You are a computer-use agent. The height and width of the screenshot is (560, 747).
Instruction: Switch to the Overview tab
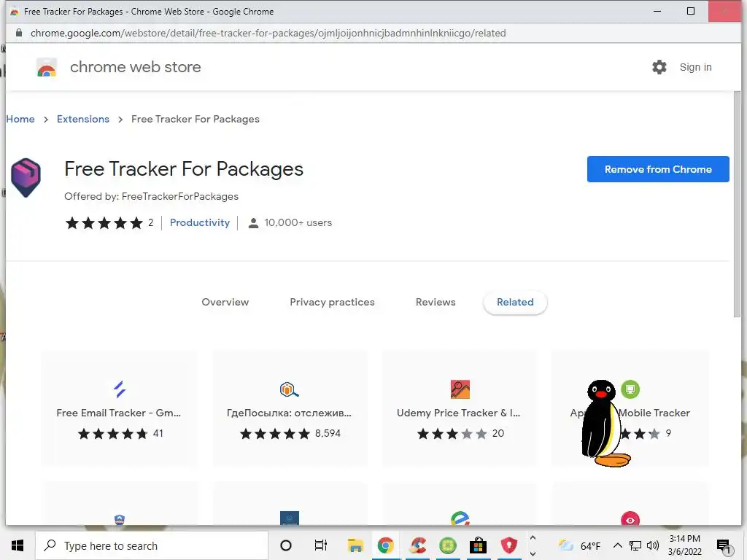point(225,302)
